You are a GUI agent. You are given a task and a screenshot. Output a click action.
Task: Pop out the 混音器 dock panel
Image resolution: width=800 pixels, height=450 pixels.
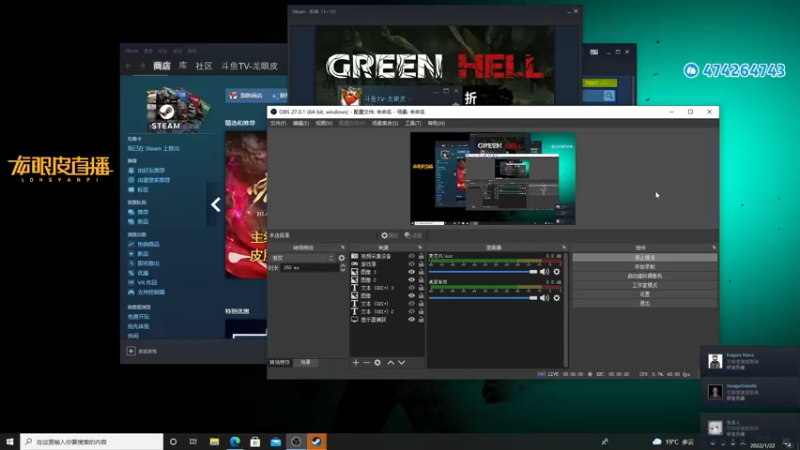(564, 247)
